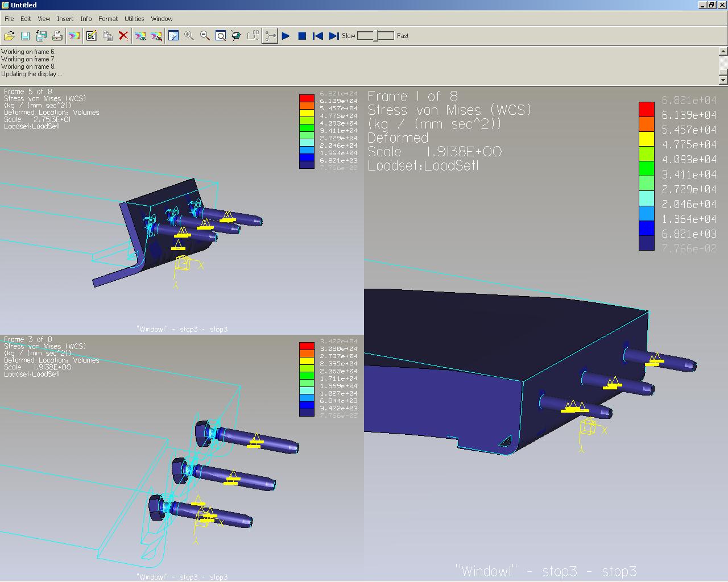Click the Copy documents icon
728x582 pixels.
(107, 36)
